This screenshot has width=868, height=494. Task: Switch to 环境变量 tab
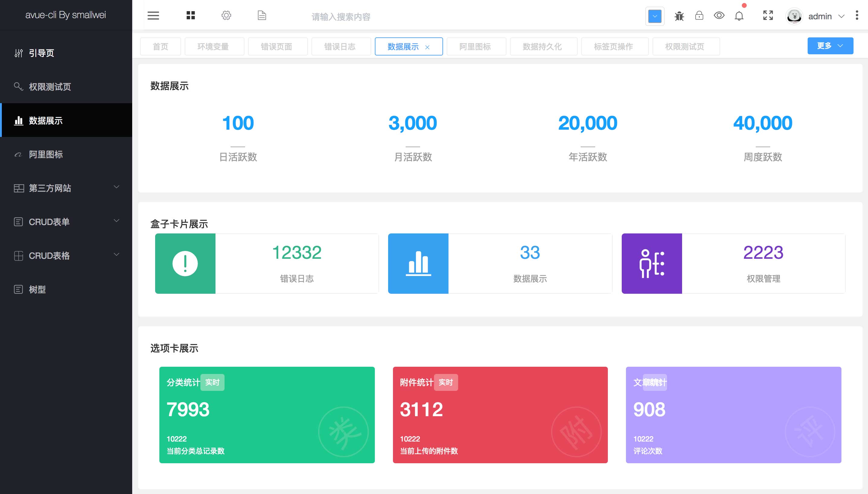click(214, 46)
